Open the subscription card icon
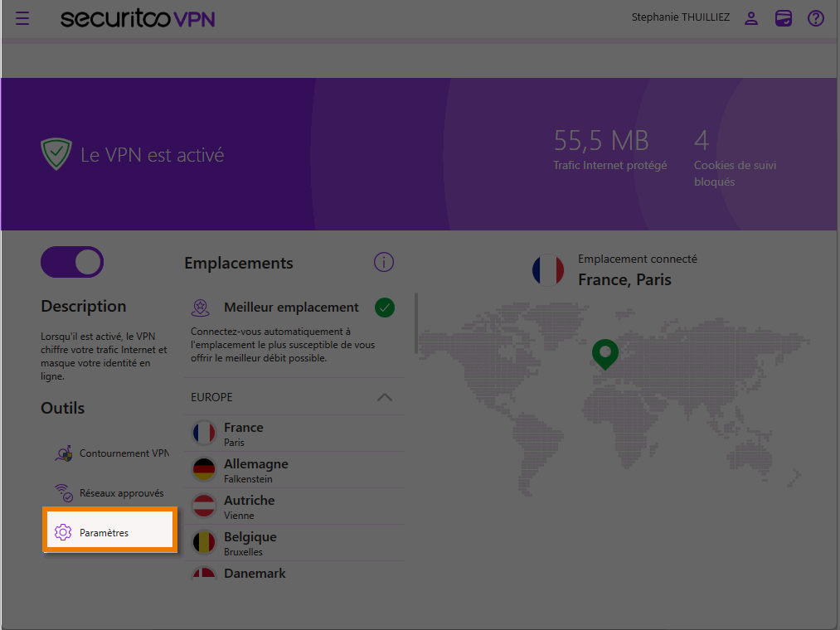 pos(784,19)
